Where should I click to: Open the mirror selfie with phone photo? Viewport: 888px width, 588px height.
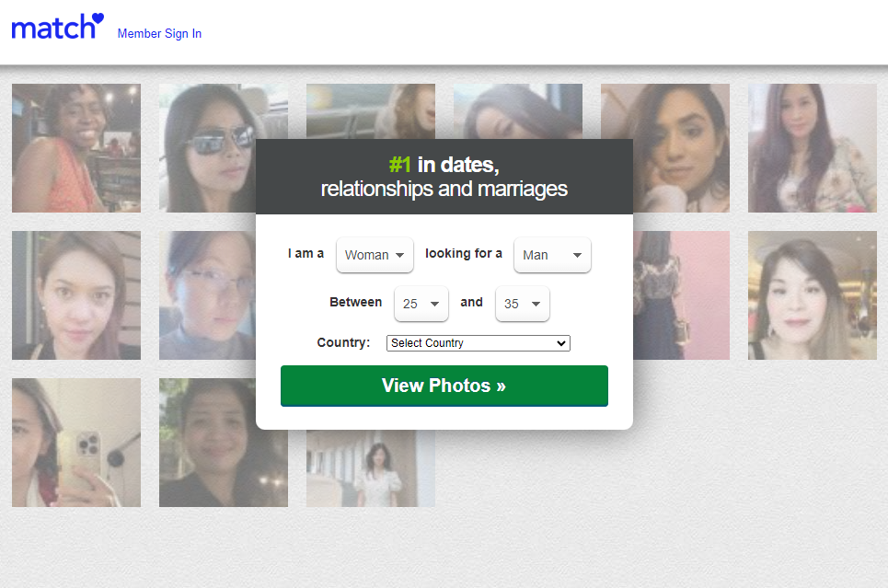click(x=76, y=443)
